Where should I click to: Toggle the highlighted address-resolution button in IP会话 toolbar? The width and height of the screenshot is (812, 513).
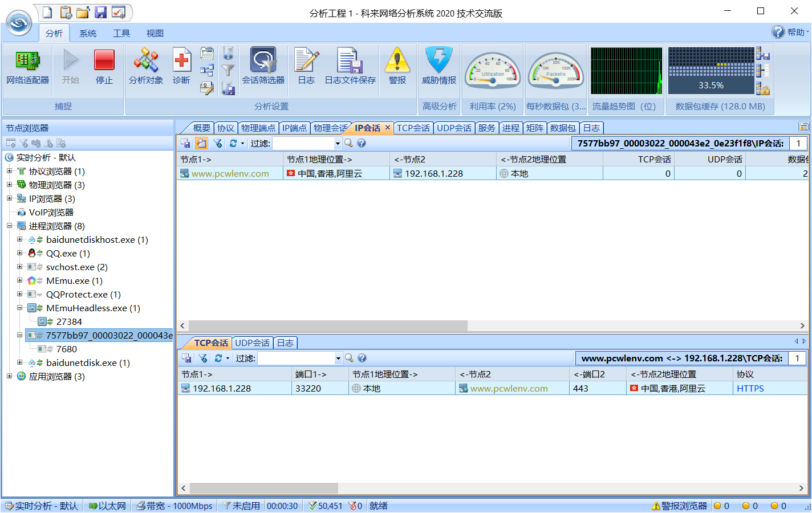[x=201, y=143]
